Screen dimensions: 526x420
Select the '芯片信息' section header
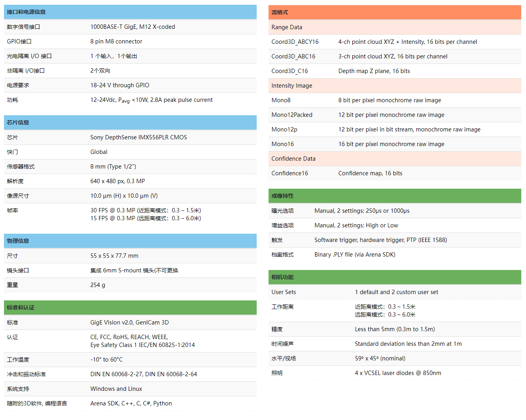[130, 122]
